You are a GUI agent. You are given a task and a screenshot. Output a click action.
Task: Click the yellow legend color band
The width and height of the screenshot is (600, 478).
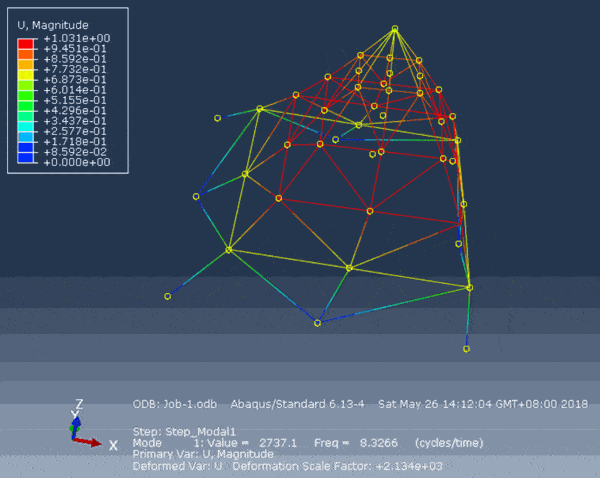point(25,74)
